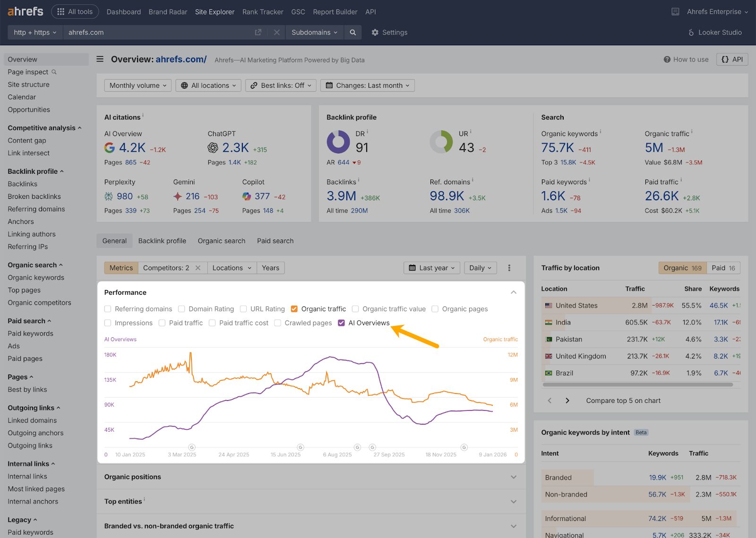
Task: Switch Traffic by location to Paid
Action: point(723,268)
